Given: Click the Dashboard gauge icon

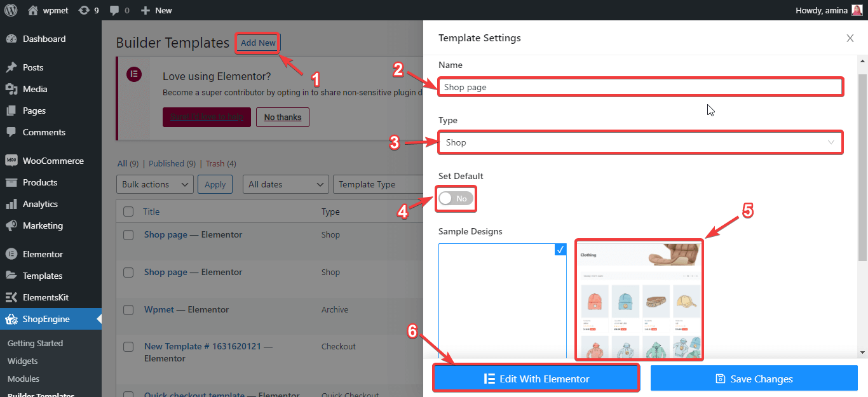Looking at the screenshot, I should click(x=11, y=39).
